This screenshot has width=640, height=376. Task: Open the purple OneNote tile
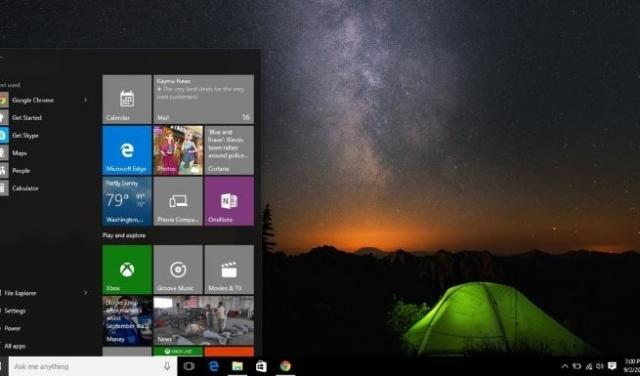coord(229,201)
